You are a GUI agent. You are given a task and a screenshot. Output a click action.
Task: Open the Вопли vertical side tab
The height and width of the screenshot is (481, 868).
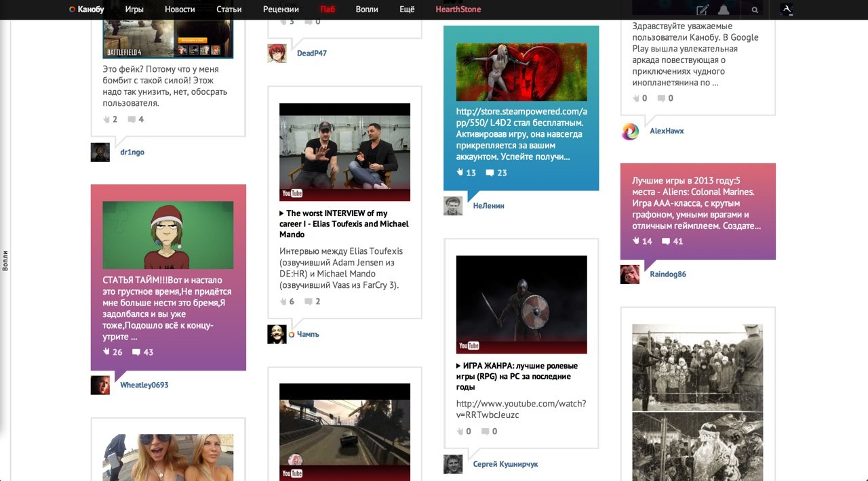point(5,261)
